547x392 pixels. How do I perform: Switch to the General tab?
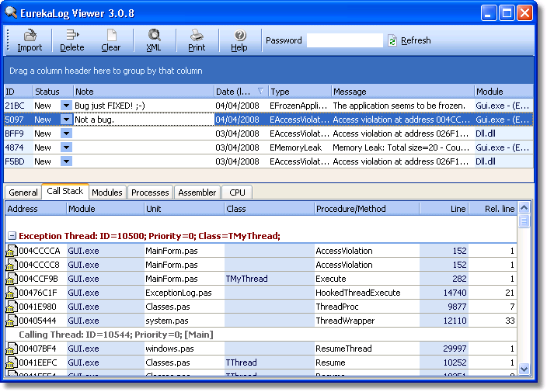click(23, 193)
